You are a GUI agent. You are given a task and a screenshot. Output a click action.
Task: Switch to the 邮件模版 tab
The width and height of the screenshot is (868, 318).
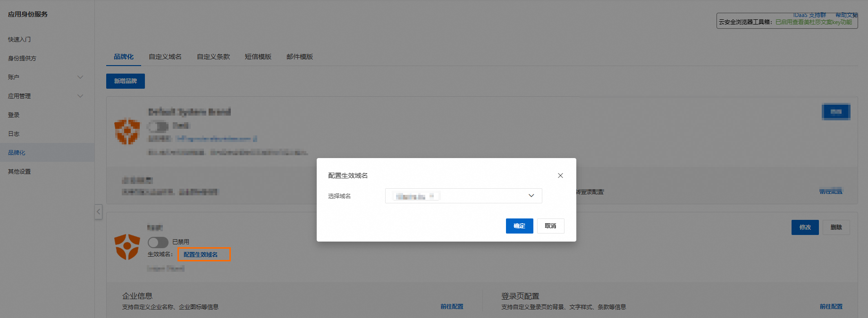300,57
